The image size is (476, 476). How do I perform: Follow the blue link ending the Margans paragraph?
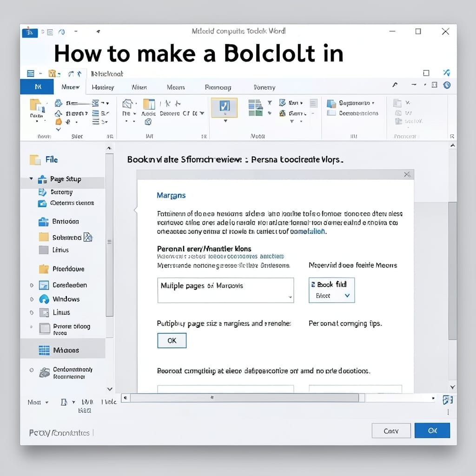click(x=308, y=231)
